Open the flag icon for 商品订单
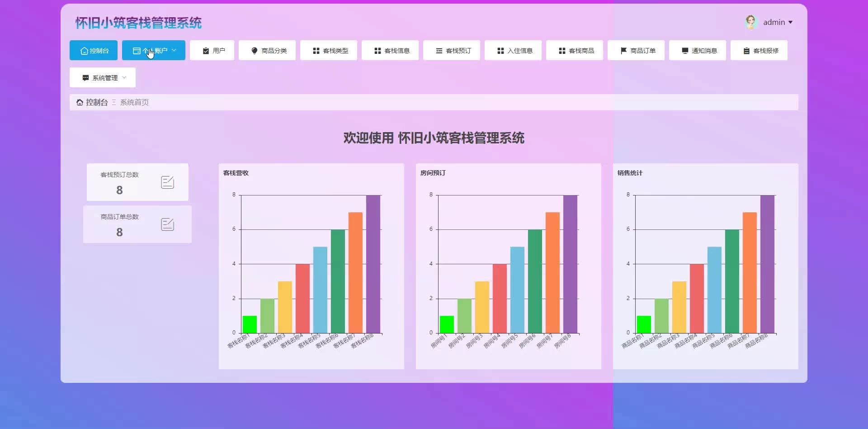Image resolution: width=868 pixels, height=429 pixels. click(x=623, y=51)
